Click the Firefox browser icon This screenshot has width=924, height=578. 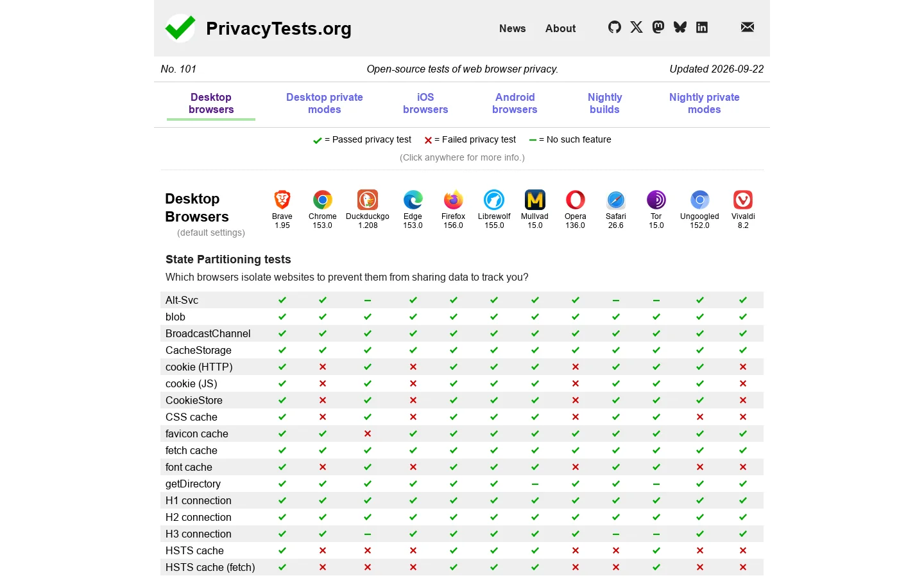[454, 200]
